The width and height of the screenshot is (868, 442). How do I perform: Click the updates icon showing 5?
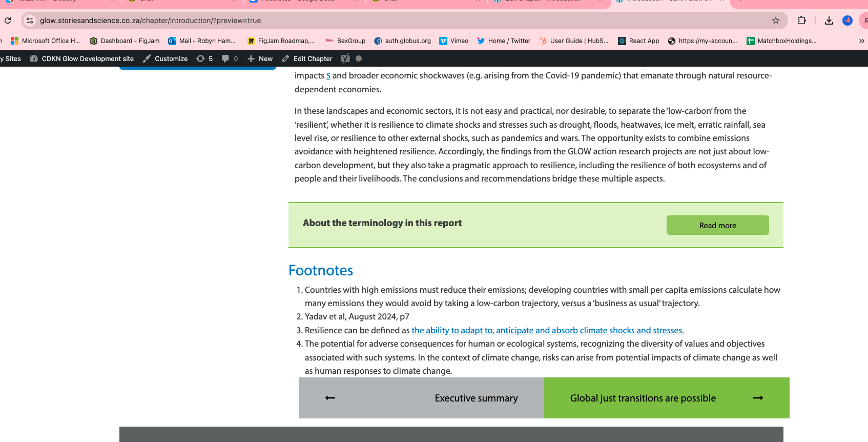point(204,58)
